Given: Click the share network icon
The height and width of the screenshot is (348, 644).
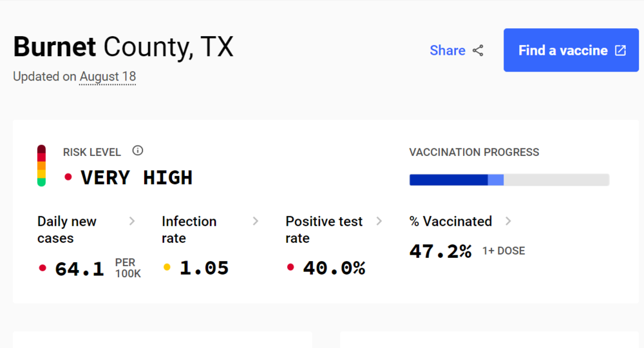Looking at the screenshot, I should click(478, 50).
